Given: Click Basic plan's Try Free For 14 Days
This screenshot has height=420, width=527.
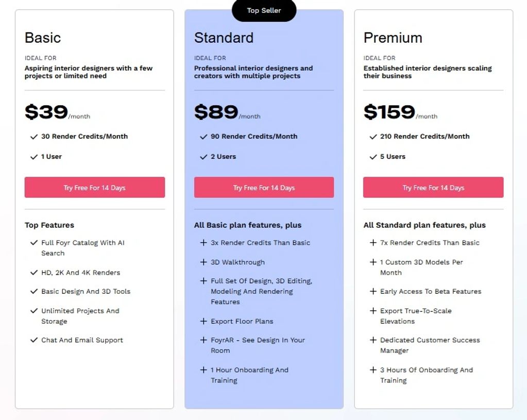Looking at the screenshot, I should coord(94,188).
